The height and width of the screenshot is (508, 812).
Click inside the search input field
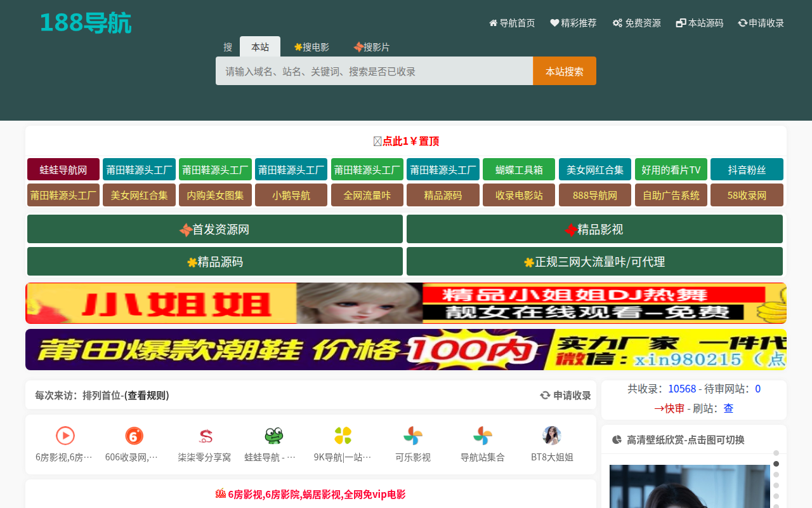(x=374, y=70)
